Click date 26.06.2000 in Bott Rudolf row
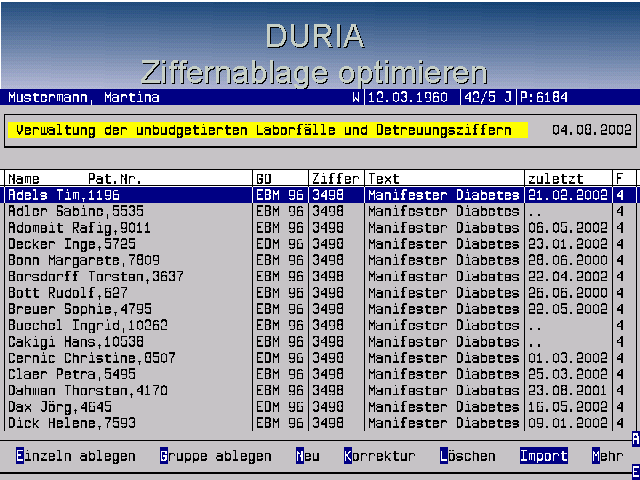640x480 pixels. 568,293
